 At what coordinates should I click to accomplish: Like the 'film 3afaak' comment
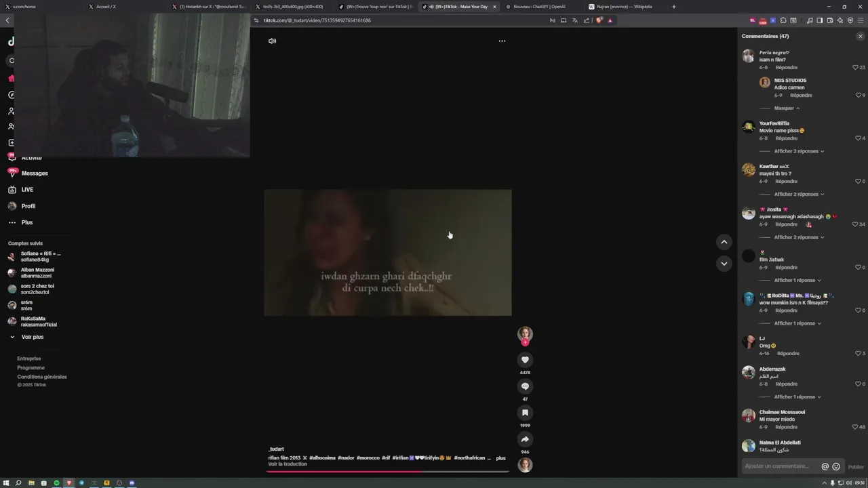click(858, 268)
